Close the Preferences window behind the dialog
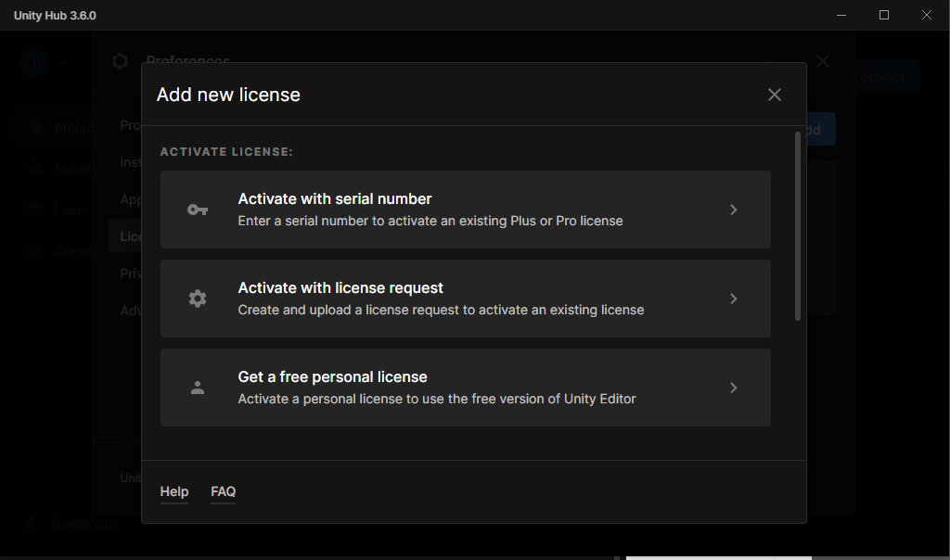The image size is (950, 560). [x=823, y=61]
